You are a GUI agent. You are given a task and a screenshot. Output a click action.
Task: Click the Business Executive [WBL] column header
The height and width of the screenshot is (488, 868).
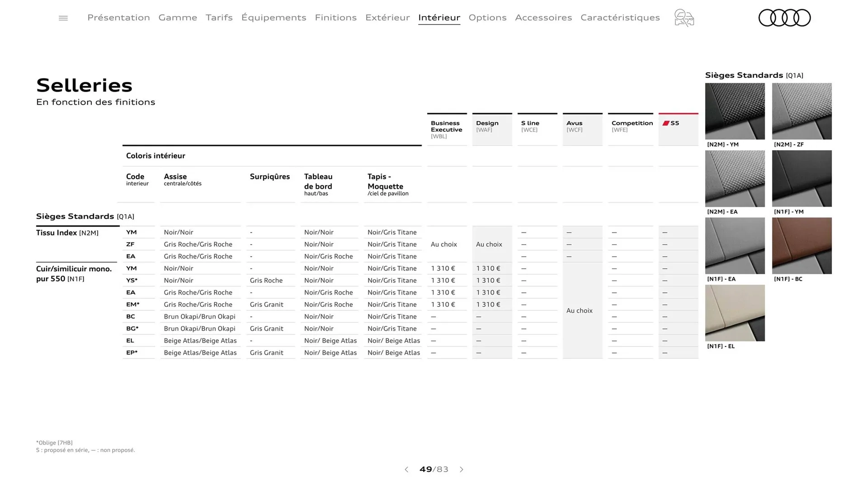pyautogui.click(x=447, y=129)
